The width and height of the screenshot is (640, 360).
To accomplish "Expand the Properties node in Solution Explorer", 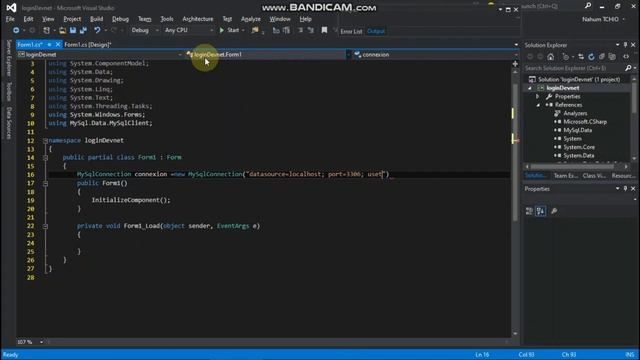I will (538, 96).
